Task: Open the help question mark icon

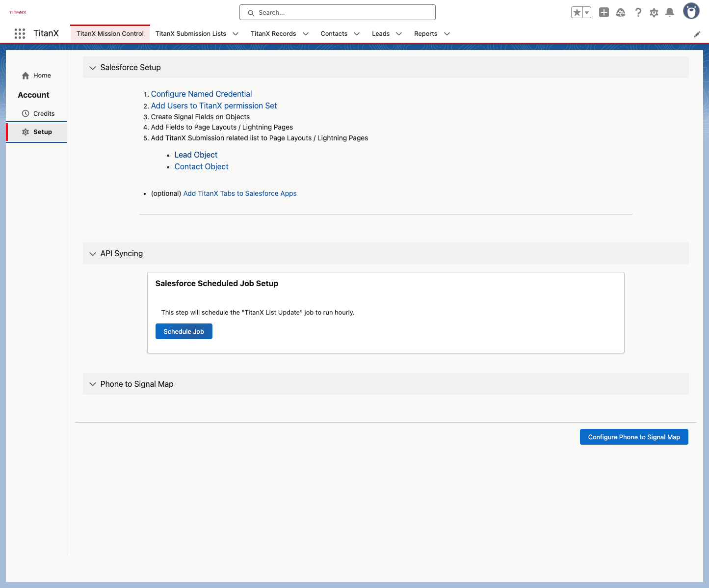Action: (x=638, y=12)
